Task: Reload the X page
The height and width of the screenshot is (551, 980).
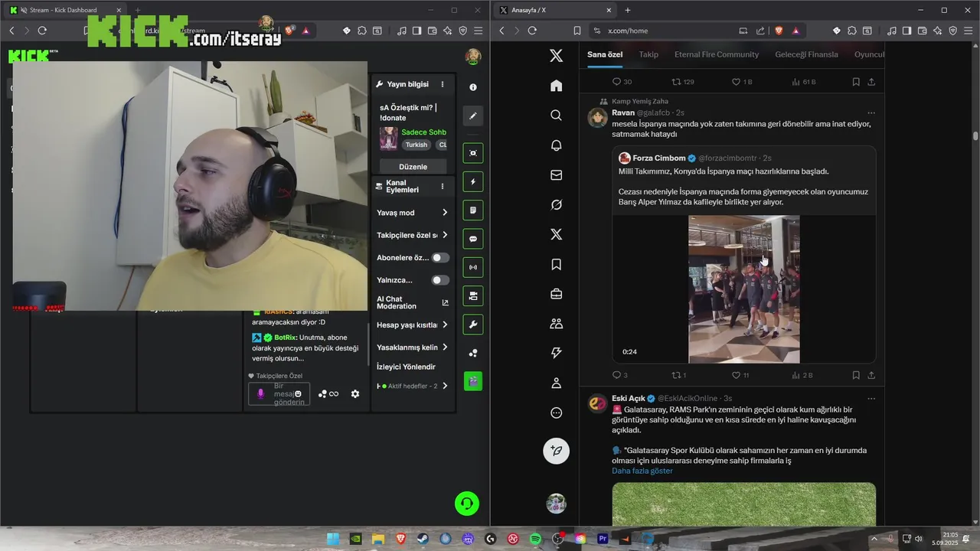Action: (532, 31)
